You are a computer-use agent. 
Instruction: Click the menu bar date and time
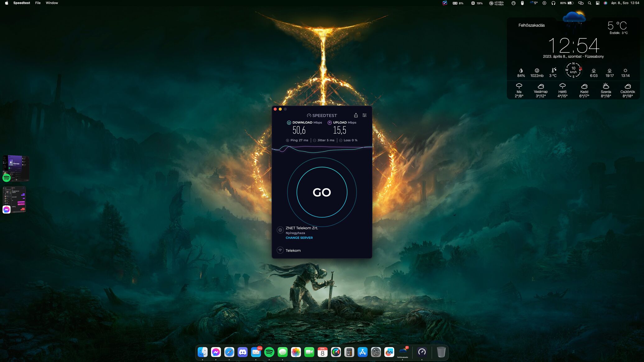(x=625, y=3)
